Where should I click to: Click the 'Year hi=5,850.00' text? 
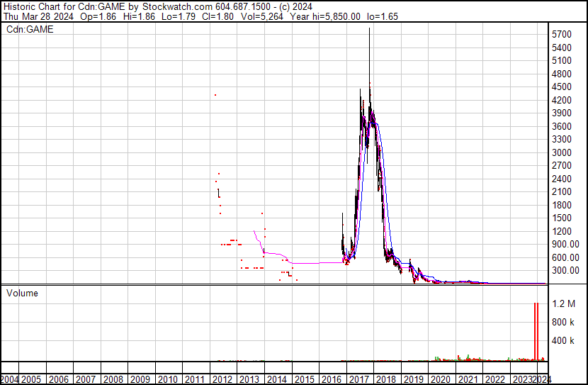[325, 17]
